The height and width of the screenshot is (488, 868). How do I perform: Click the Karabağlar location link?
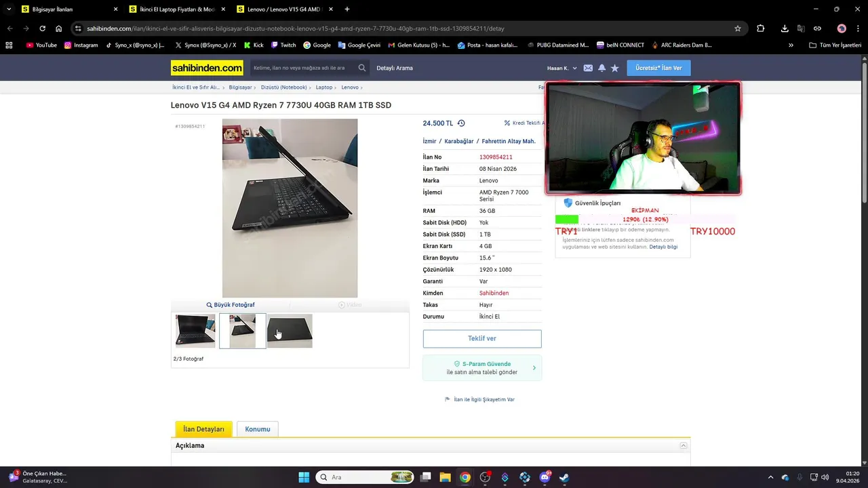[x=459, y=142]
